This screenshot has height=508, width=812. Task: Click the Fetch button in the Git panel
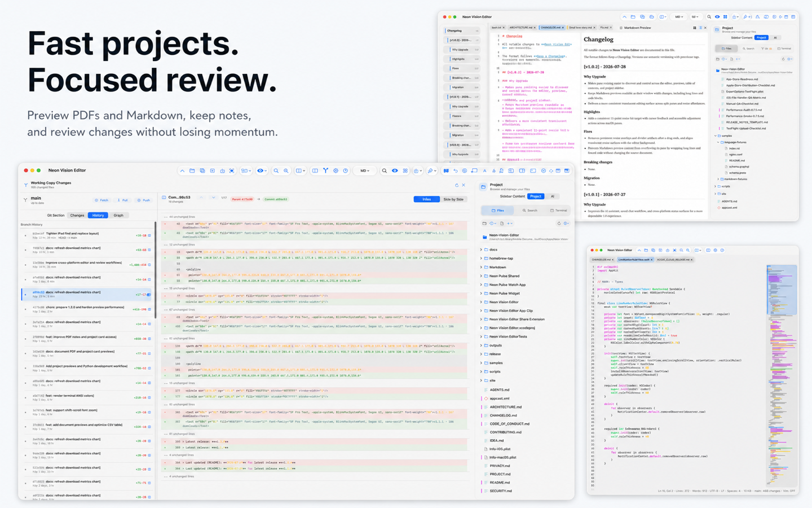[101, 200]
